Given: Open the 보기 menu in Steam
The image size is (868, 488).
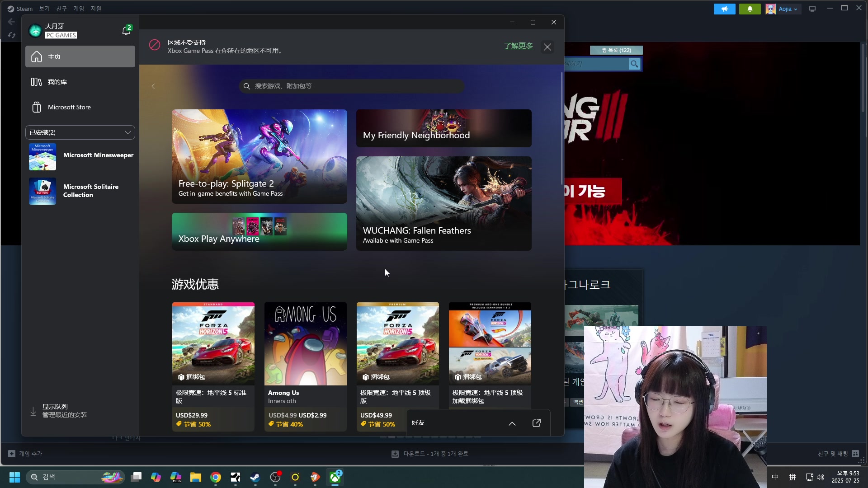Looking at the screenshot, I should coord(44,9).
